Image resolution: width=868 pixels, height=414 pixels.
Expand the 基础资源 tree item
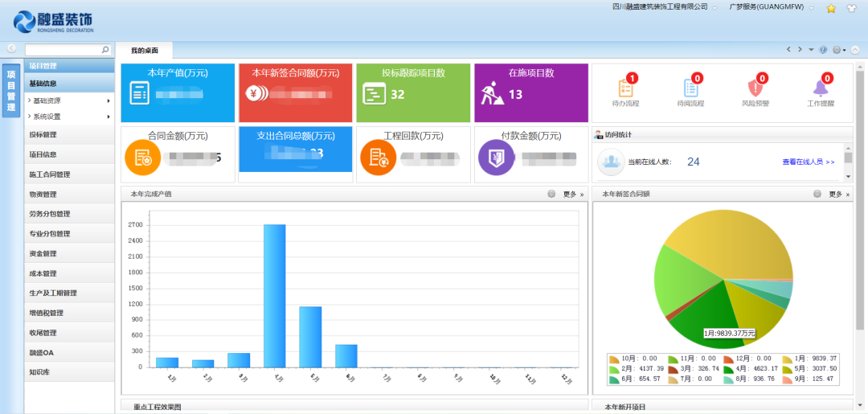coord(47,100)
